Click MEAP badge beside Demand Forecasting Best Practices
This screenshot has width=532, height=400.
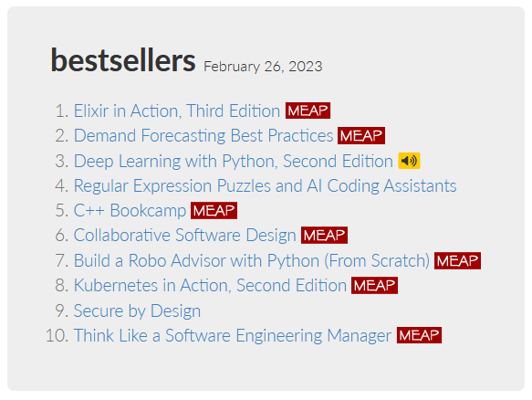pyautogui.click(x=361, y=136)
